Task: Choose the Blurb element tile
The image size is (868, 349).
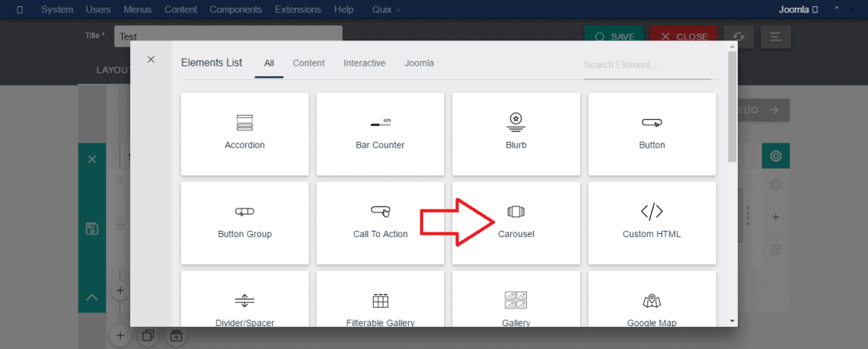Action: point(515,134)
